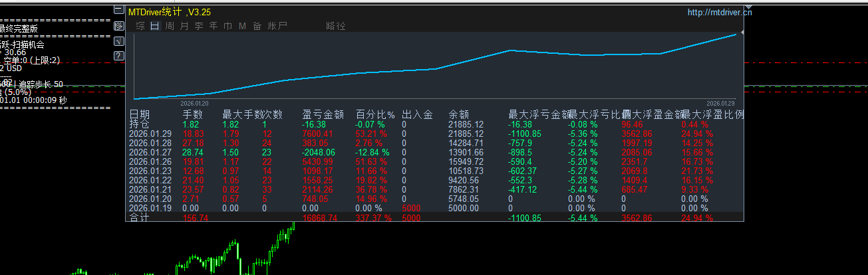Select the 2026.01.27 date row
The width and height of the screenshot is (868, 275).
point(150,152)
